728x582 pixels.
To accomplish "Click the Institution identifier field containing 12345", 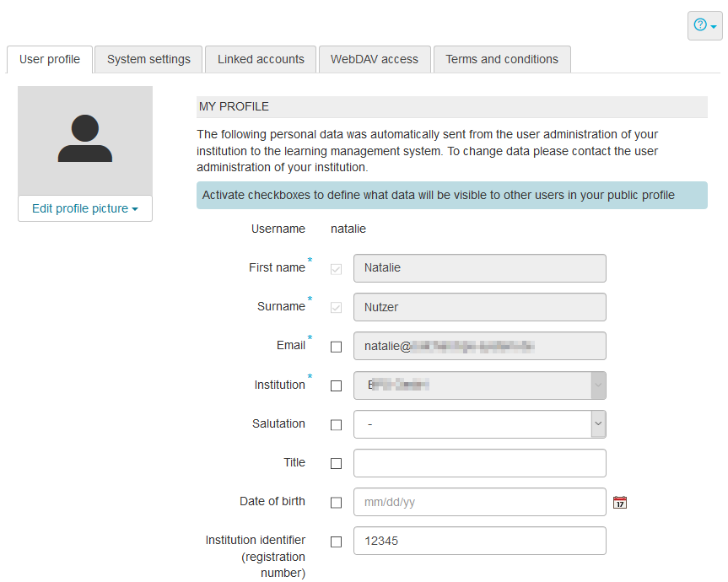I will [479, 541].
